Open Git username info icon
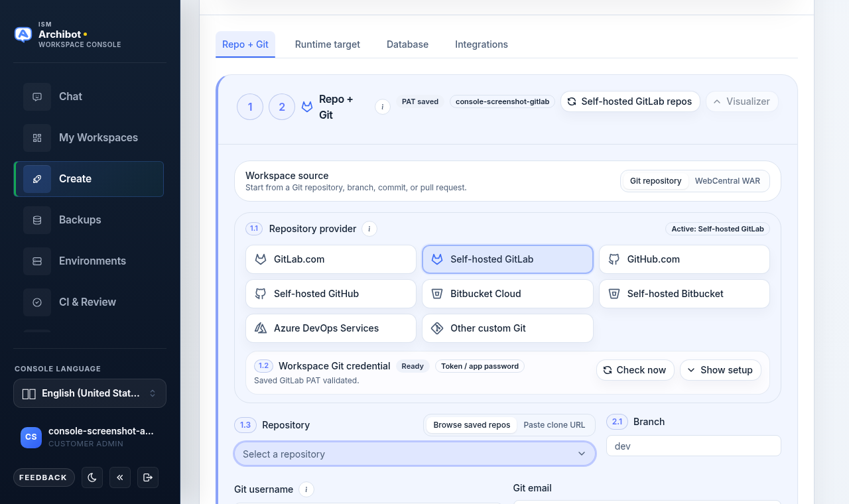 click(306, 489)
